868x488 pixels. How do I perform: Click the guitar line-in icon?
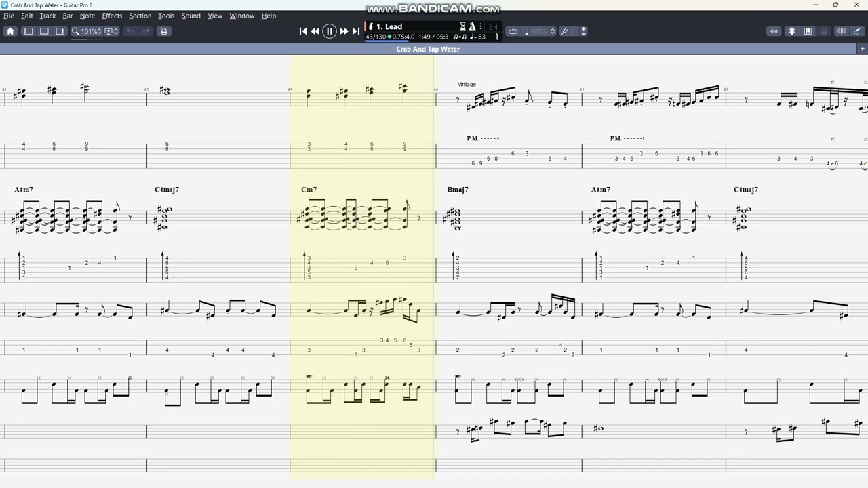click(858, 31)
